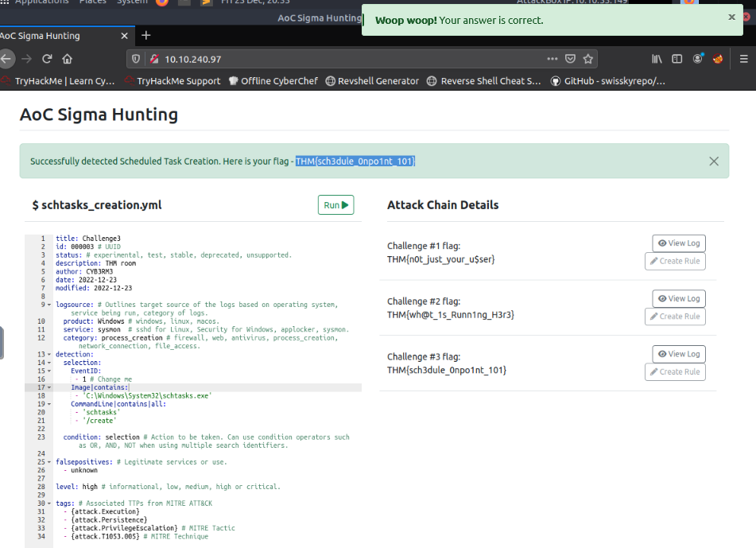756x548 pixels.
Task: Collapse the EventID fold arrow at line 15
Action: pyautogui.click(x=49, y=371)
